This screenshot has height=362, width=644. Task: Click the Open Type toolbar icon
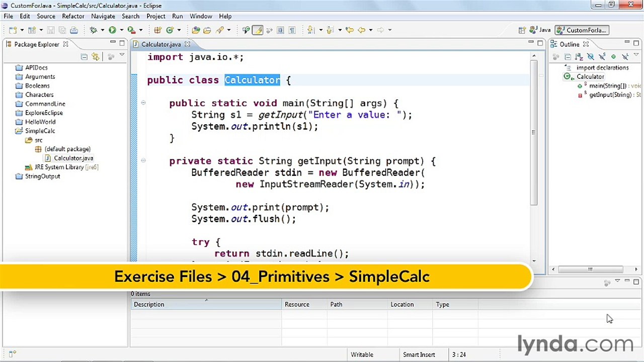[196, 30]
